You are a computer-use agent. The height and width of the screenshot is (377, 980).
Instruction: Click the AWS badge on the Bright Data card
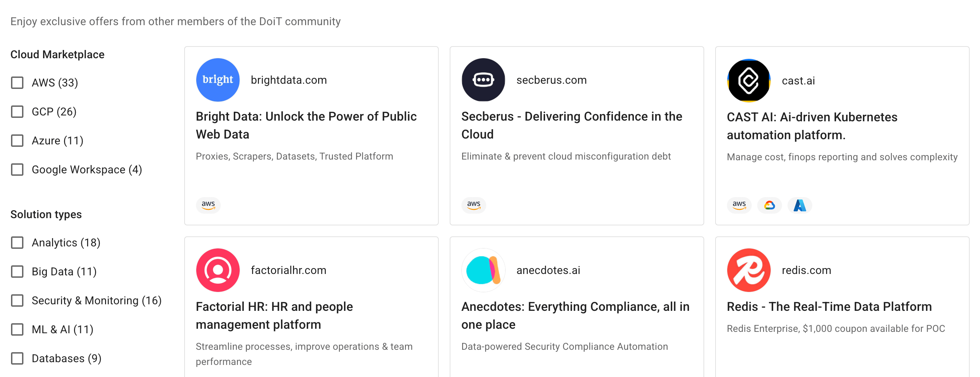(208, 205)
